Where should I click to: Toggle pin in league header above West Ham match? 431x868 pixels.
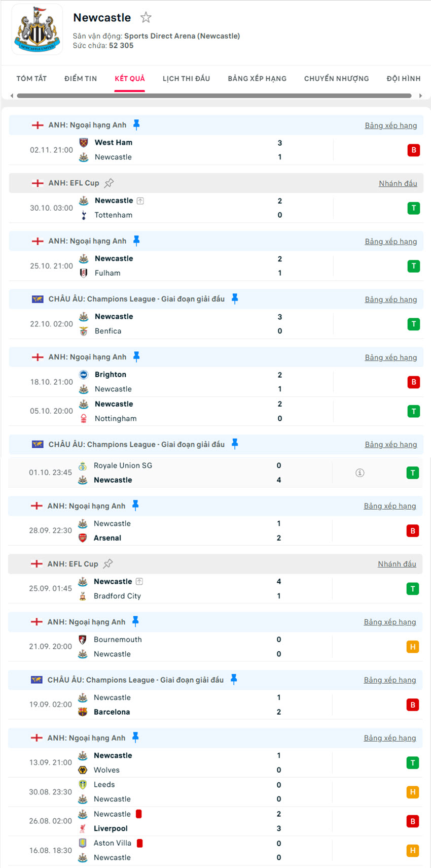pyautogui.click(x=136, y=125)
